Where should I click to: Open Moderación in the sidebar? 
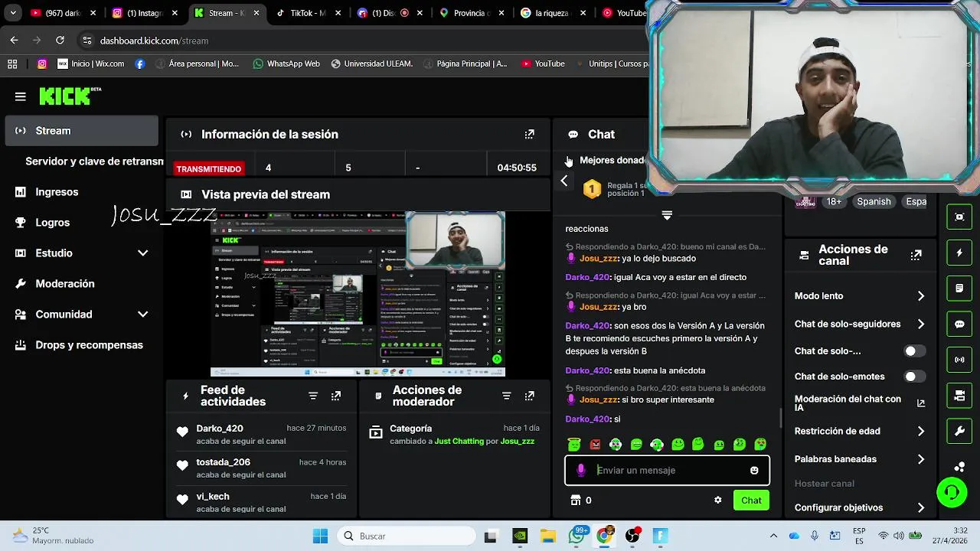[81, 284]
